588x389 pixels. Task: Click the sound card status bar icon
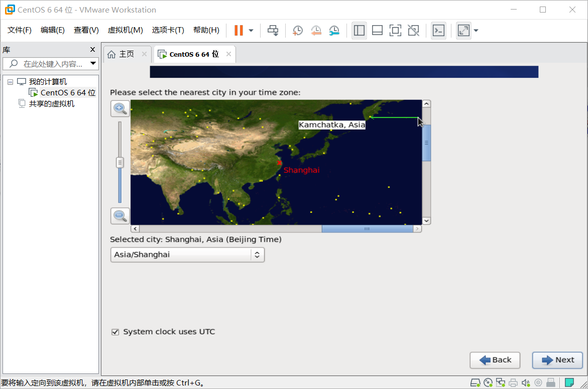click(526, 382)
